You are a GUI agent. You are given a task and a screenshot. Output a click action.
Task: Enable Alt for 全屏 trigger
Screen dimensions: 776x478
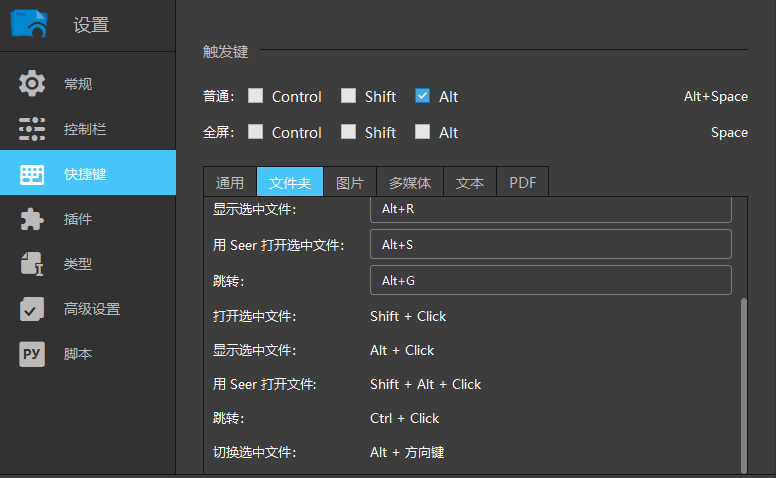pos(422,132)
